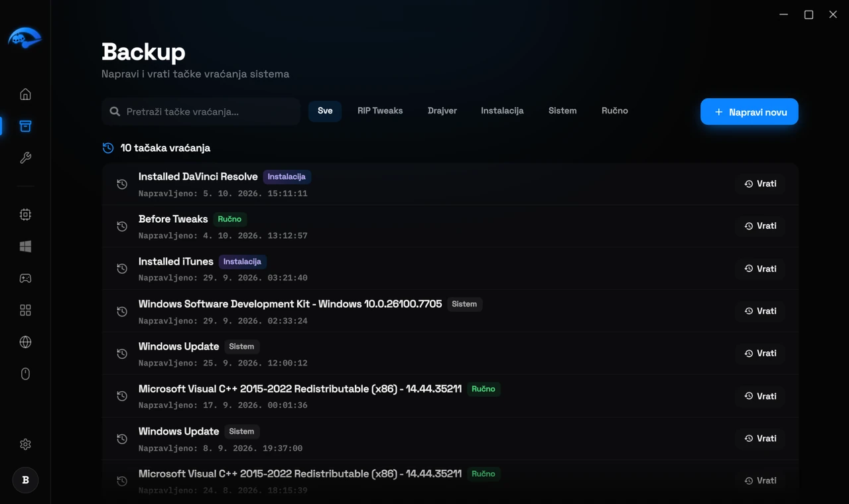This screenshot has width=849, height=504.
Task: Click the Installed DaVinci Resolve title
Action: tap(198, 176)
